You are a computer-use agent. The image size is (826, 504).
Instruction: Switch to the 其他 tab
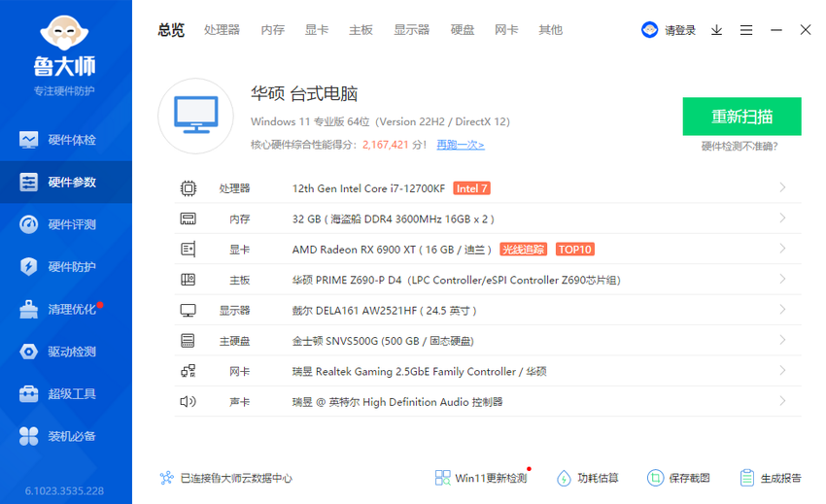(x=550, y=30)
